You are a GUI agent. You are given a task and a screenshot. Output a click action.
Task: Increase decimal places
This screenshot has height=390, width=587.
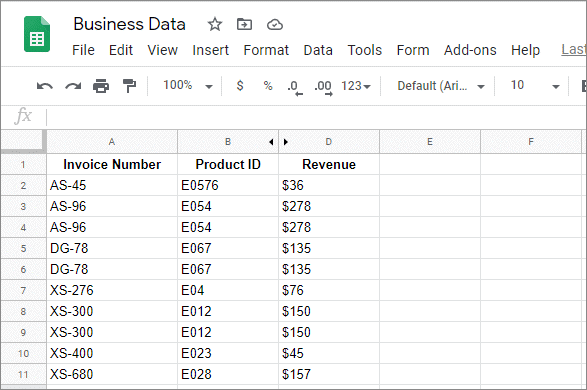pos(323,88)
